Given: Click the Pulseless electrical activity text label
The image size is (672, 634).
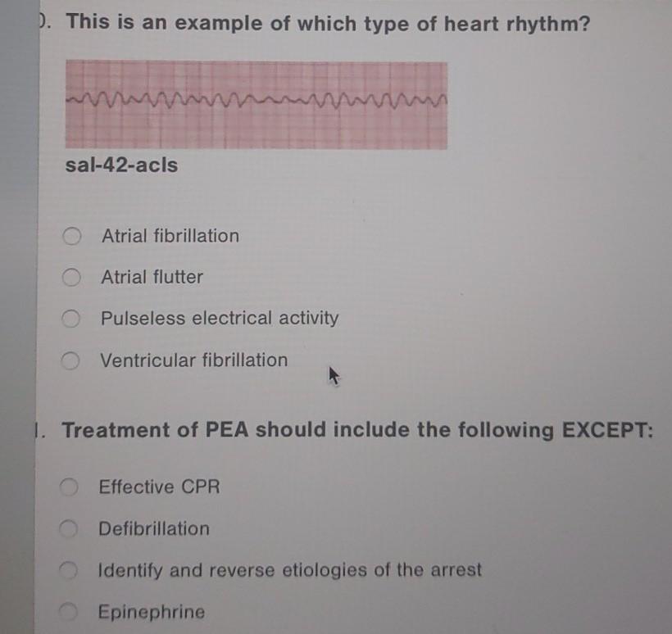Looking at the screenshot, I should coord(218,319).
